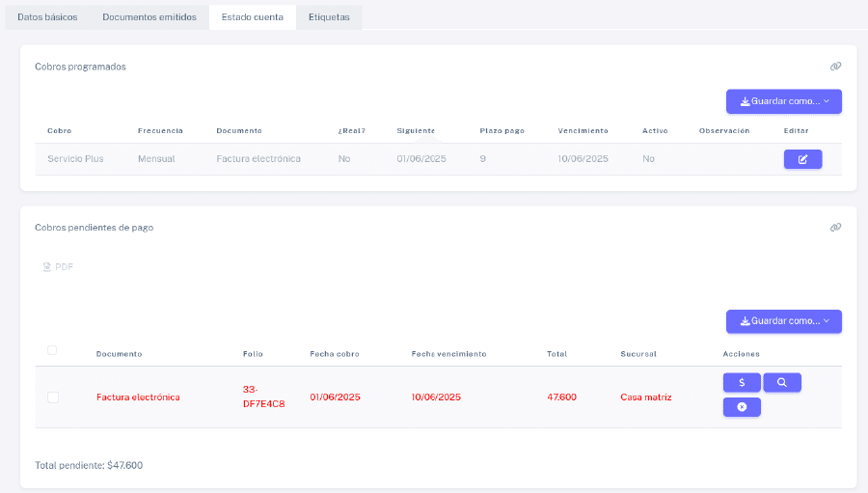Click the edit pencil button for Servicio Plus
Viewport: 868px width, 493px height.
click(x=802, y=159)
